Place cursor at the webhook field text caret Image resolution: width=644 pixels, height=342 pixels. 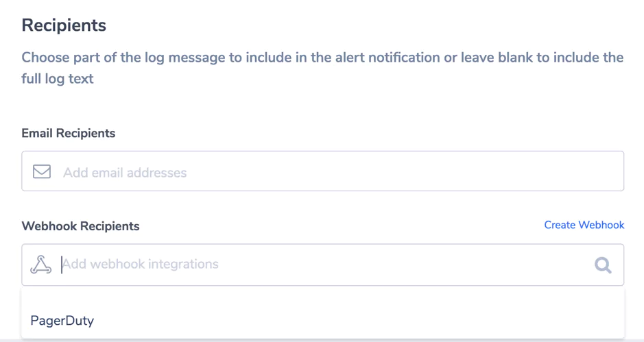click(x=62, y=265)
